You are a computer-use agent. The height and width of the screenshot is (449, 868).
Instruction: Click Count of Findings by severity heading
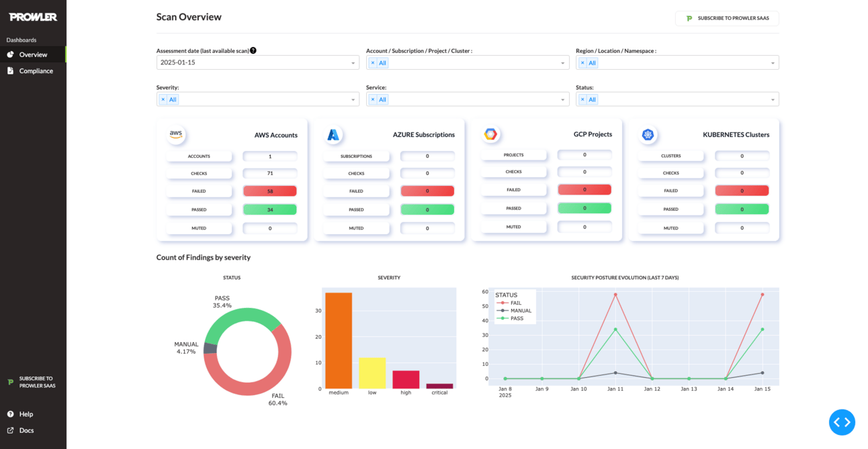tap(204, 257)
